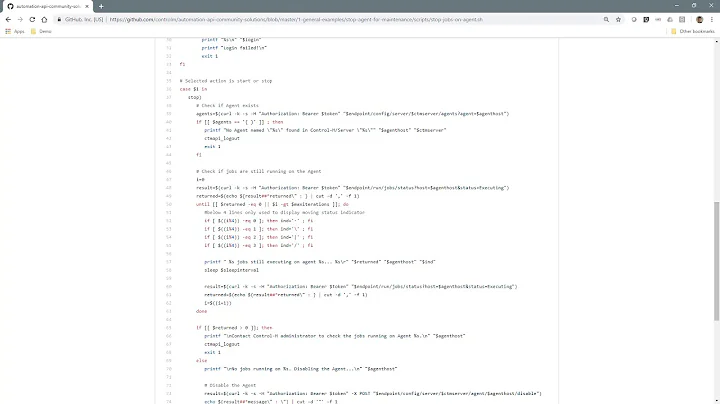
Task: Click the 'else' keyword line
Action: coord(201,360)
